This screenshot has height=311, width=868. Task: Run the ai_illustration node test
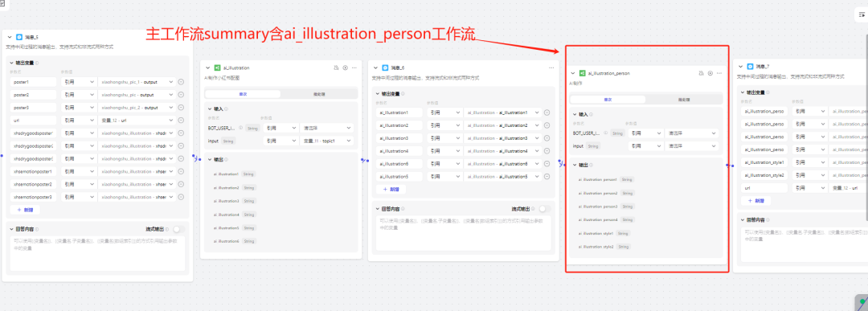[x=345, y=68]
